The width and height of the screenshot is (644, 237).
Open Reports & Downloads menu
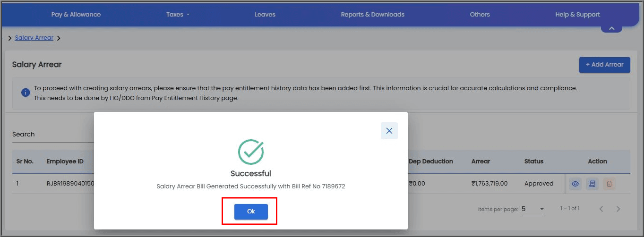[372, 15]
